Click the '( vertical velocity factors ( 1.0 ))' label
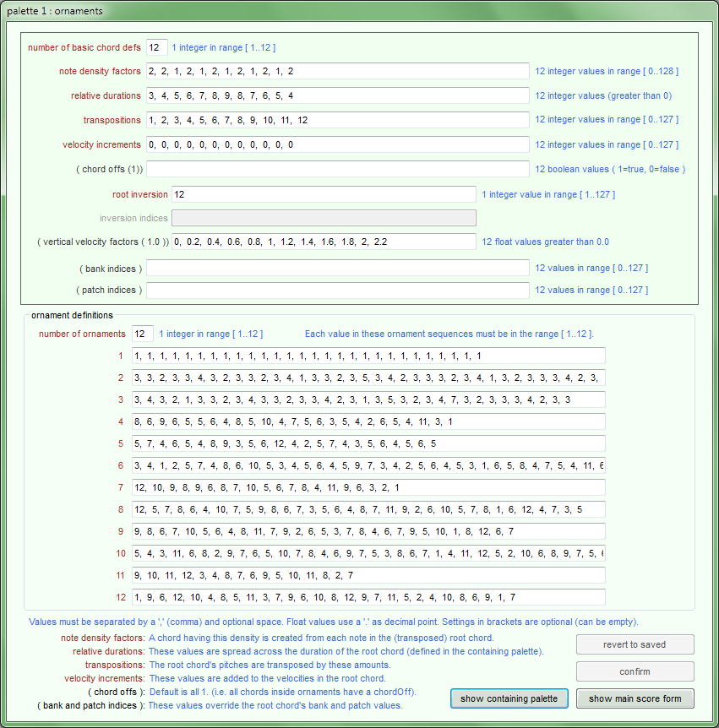 click(x=103, y=242)
